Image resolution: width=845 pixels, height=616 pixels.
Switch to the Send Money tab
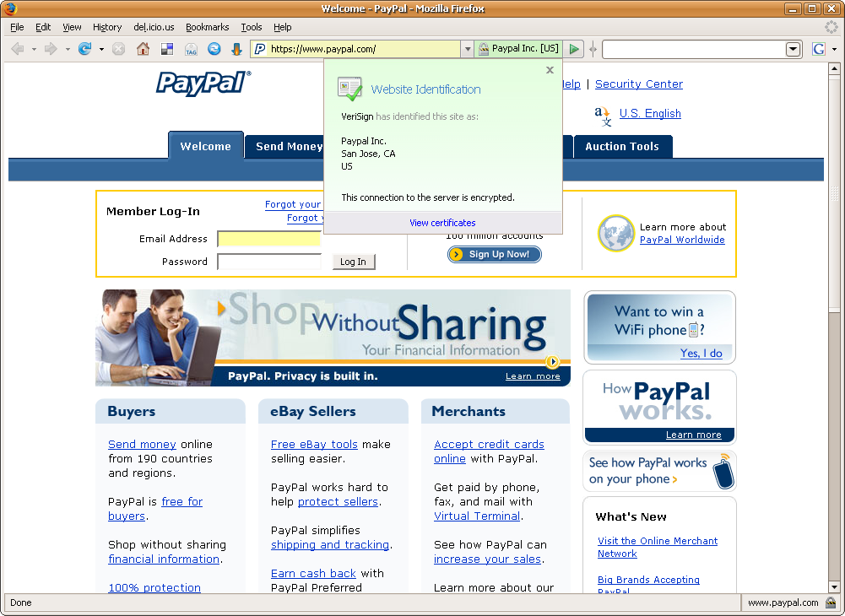click(285, 147)
